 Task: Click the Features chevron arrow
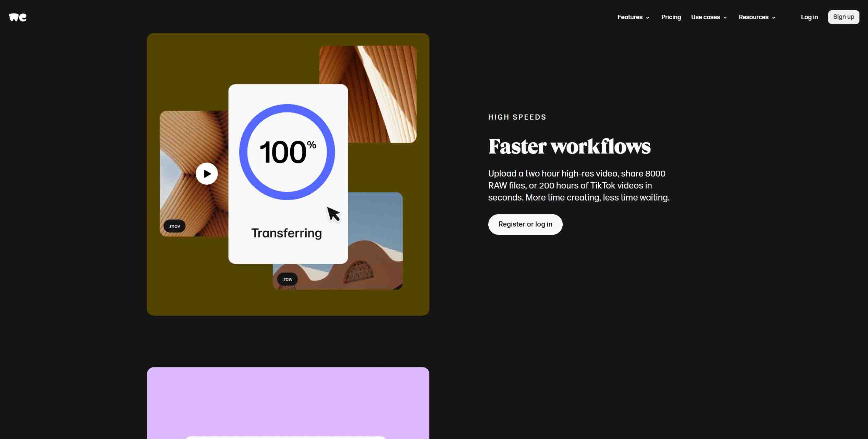[647, 18]
